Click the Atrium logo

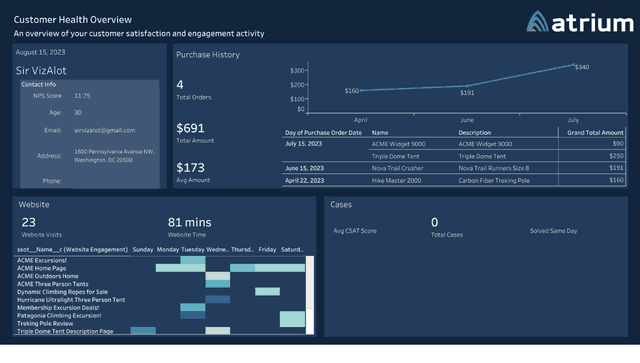coord(580,22)
